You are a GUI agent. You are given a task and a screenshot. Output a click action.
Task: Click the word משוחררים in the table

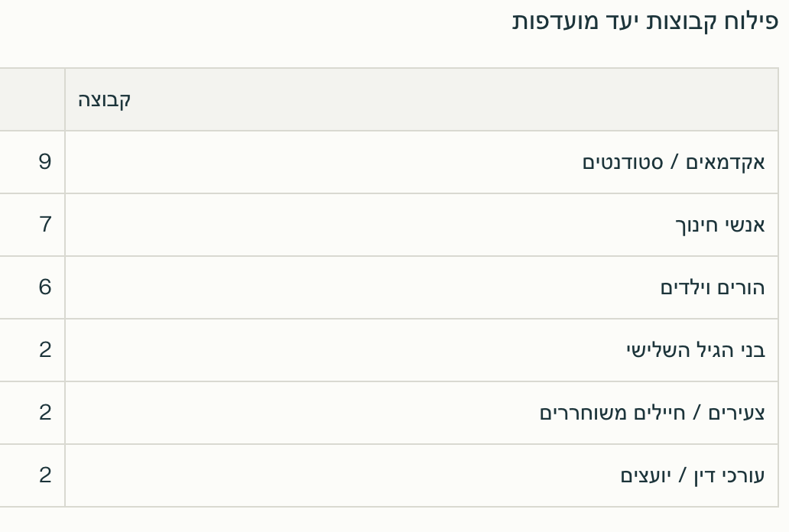click(580, 413)
